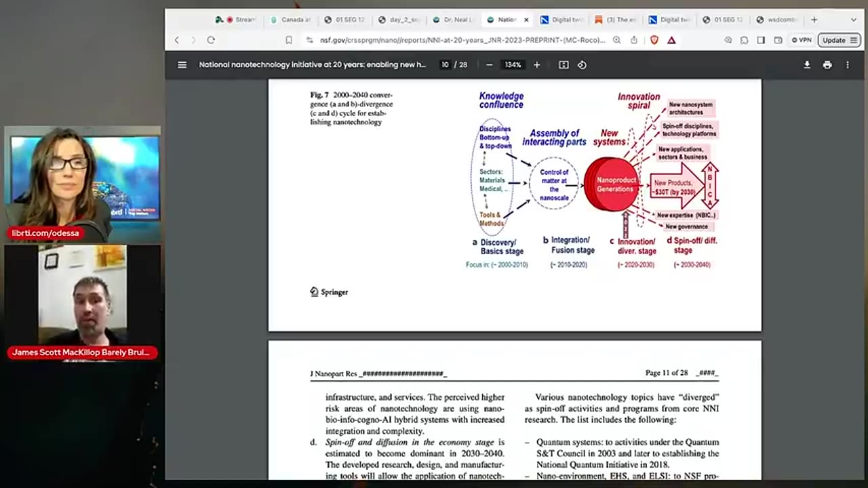Zoom in the PDF with plus button
868x488 pixels.
536,65
